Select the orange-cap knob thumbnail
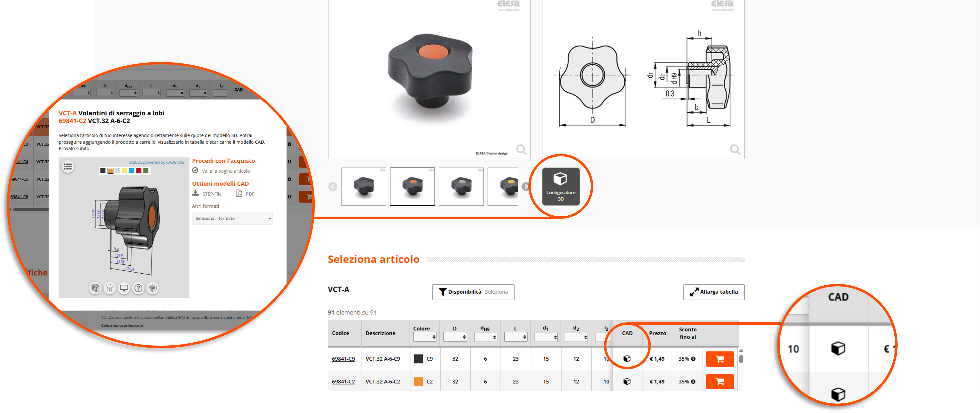 click(x=412, y=187)
